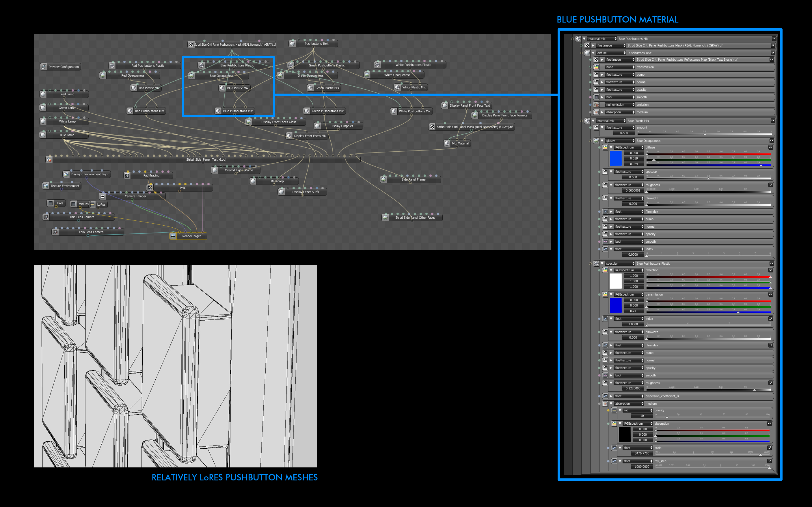The width and height of the screenshot is (812, 507).
Task: Open the 'material mix' type dropdown for Blue Pushbuttons Mix
Action: tap(602, 39)
